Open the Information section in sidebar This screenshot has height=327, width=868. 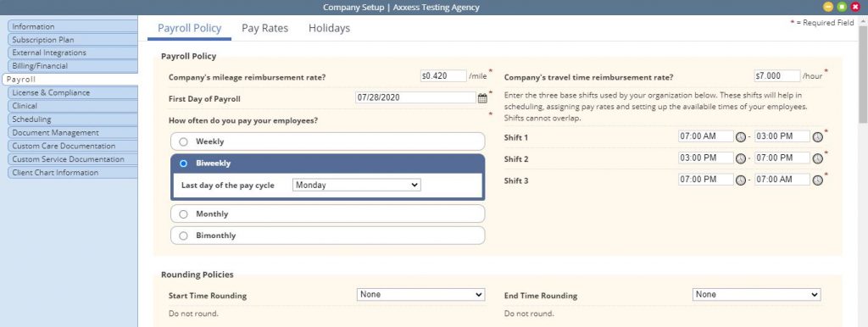click(x=73, y=26)
